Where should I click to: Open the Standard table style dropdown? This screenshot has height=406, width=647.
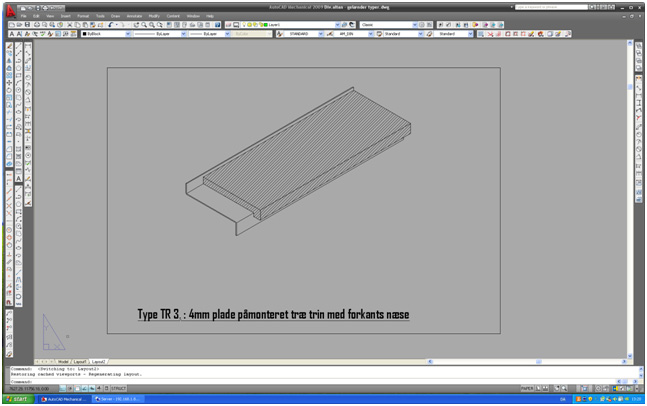[x=420, y=34]
